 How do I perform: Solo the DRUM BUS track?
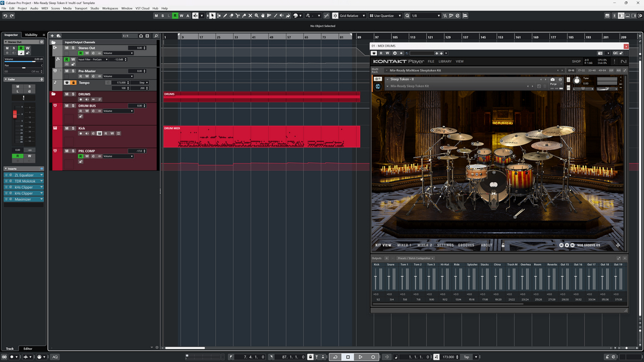tap(73, 106)
